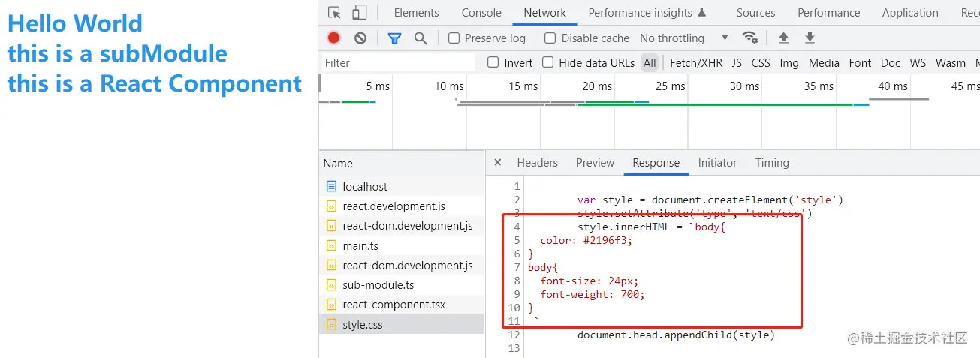Image resolution: width=980 pixels, height=358 pixels.
Task: Enable Disable cache checkbox
Action: point(550,38)
